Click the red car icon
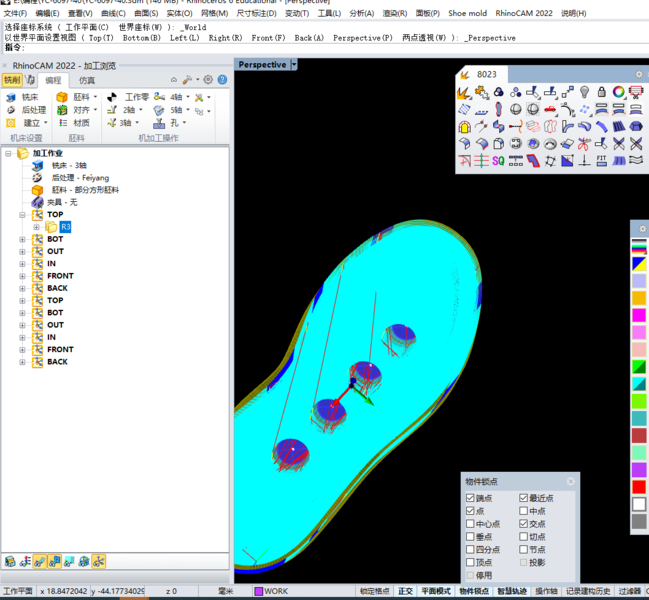 click(550, 109)
